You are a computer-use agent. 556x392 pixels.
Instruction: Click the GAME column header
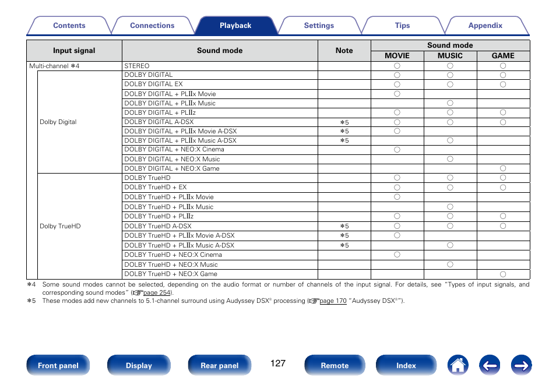pyautogui.click(x=503, y=56)
